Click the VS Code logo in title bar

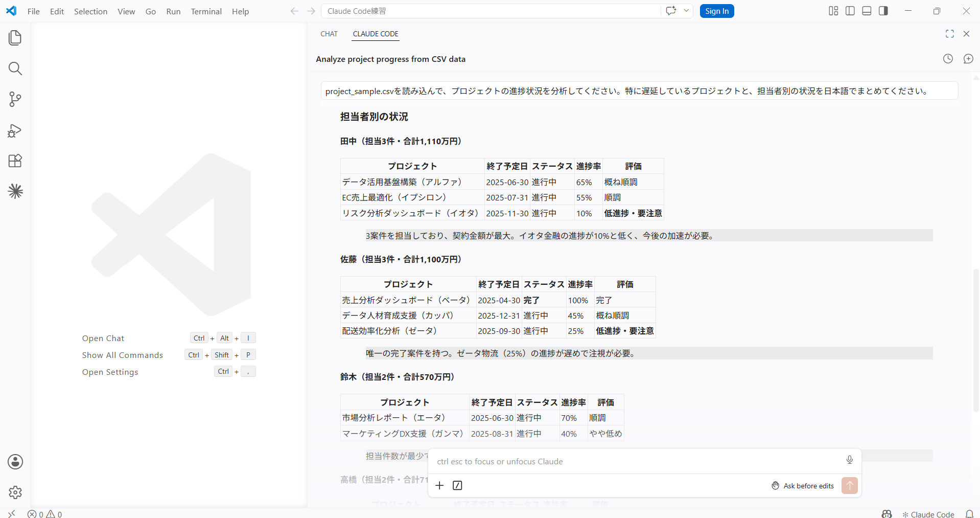point(11,11)
